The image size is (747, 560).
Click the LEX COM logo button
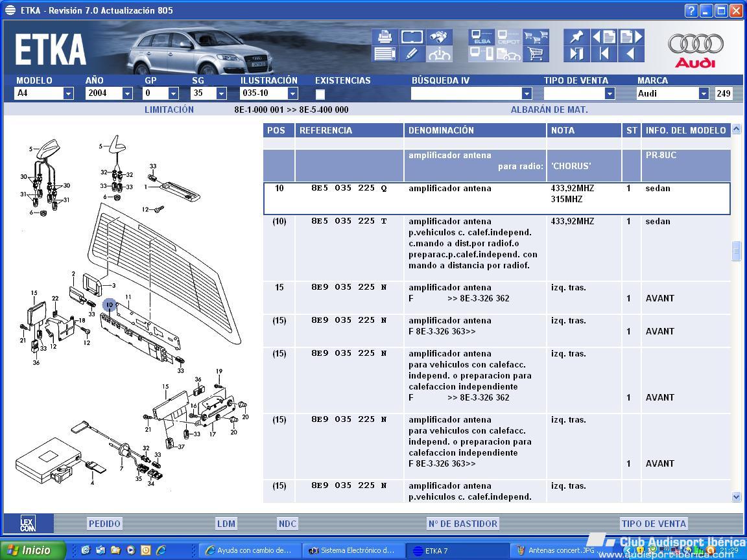tap(28, 523)
